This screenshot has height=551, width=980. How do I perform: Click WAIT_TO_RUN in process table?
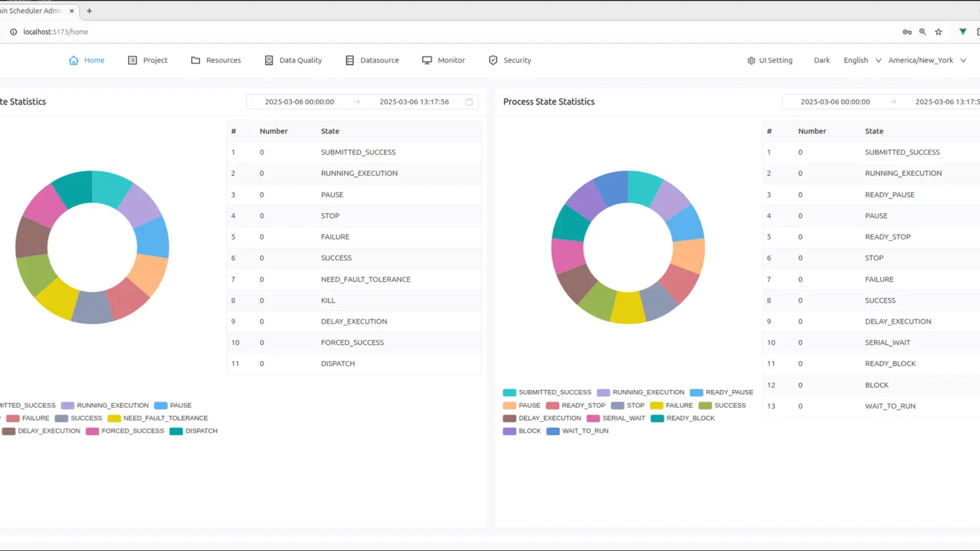tap(890, 406)
